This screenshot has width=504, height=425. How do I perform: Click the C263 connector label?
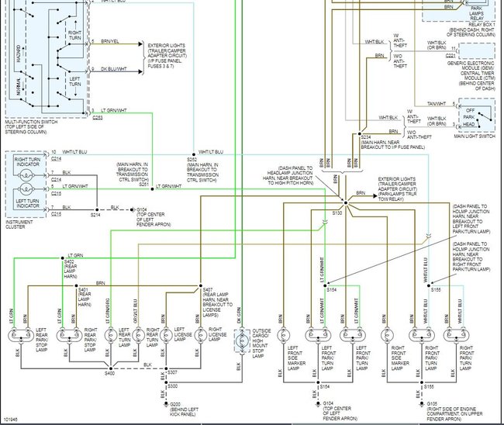(98, 118)
